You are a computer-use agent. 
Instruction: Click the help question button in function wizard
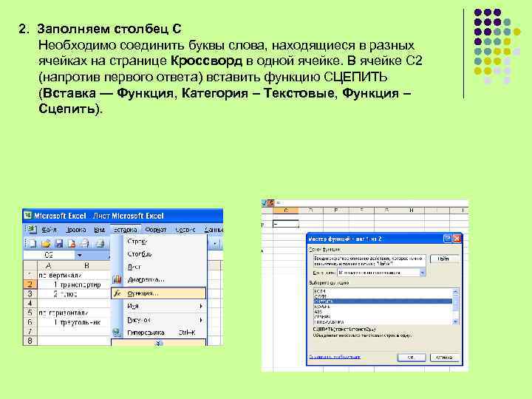click(448, 239)
